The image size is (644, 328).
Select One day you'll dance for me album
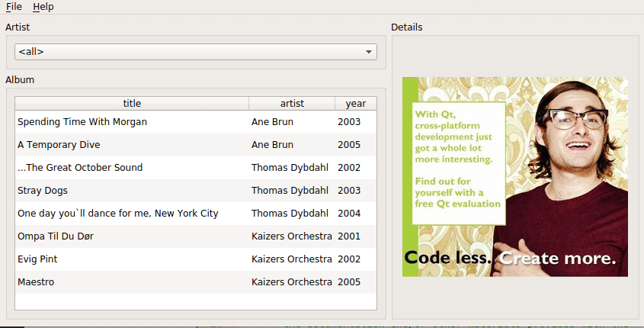click(117, 214)
